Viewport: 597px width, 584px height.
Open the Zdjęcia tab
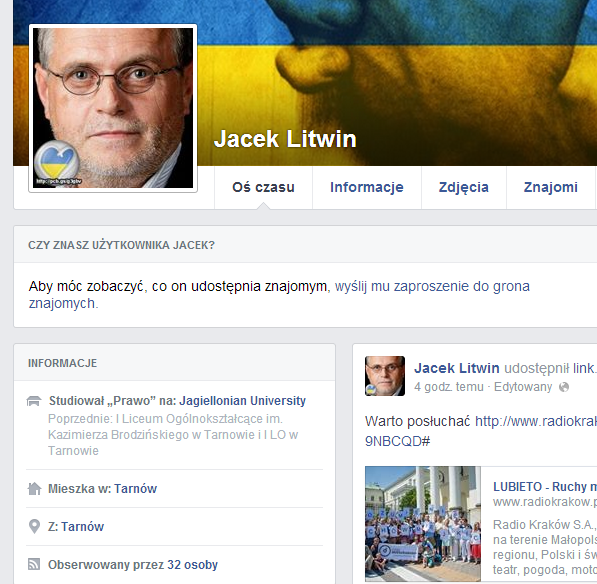(x=464, y=187)
